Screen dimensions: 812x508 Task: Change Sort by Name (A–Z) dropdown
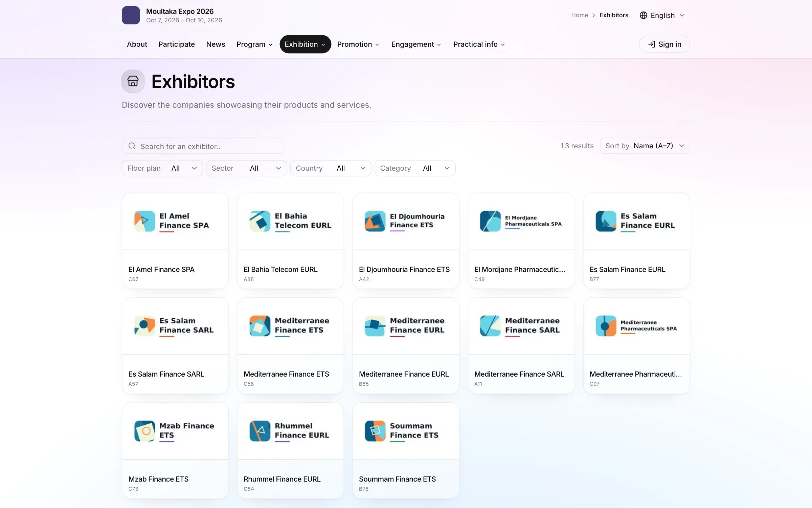click(x=645, y=146)
